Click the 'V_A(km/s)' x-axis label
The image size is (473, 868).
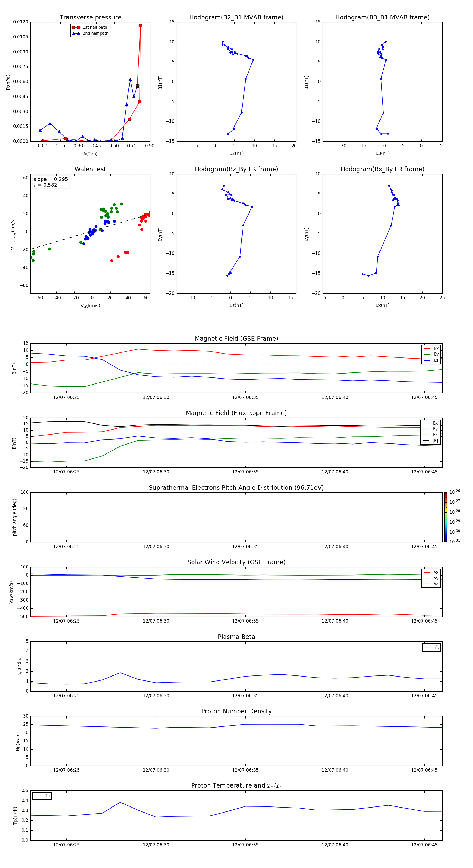tap(90, 306)
